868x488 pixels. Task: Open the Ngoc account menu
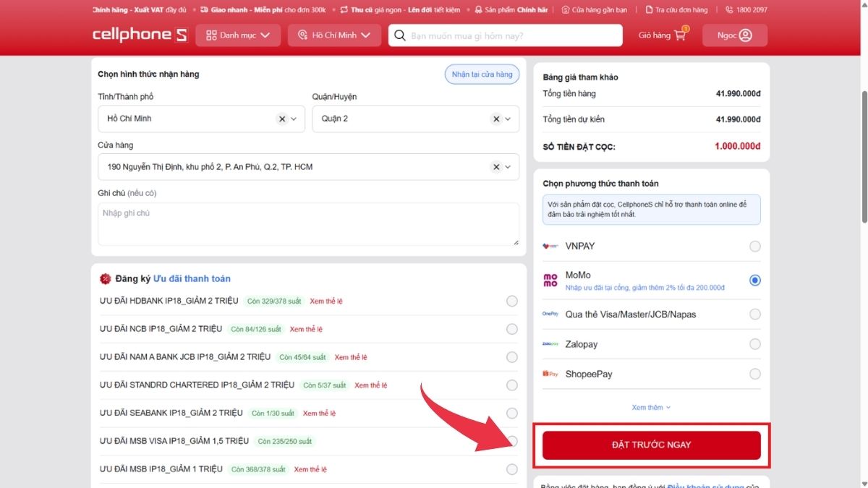(735, 35)
